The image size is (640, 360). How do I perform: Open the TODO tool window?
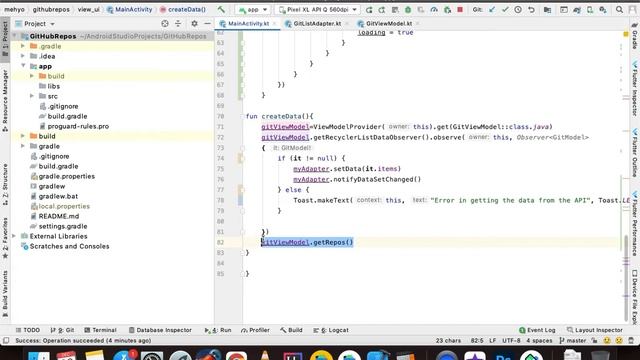(x=27, y=330)
